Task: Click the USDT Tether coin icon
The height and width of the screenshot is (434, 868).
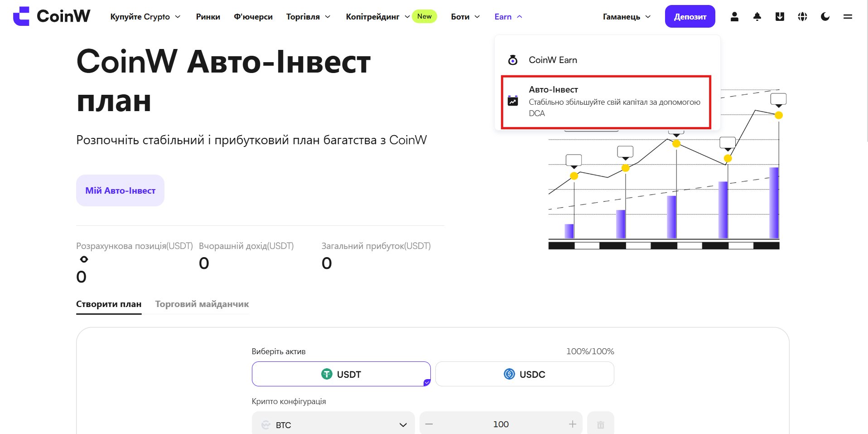Action: pyautogui.click(x=327, y=374)
